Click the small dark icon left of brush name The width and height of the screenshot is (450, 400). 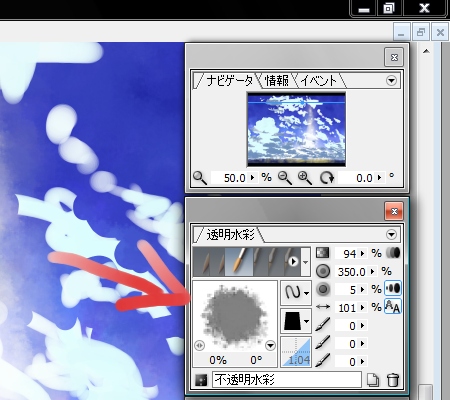click(x=201, y=380)
